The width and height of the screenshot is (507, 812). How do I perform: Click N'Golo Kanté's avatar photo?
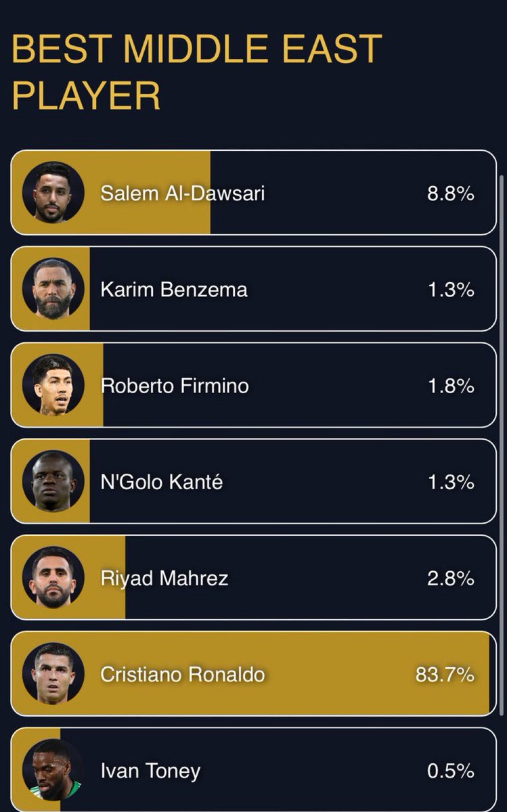[53, 481]
